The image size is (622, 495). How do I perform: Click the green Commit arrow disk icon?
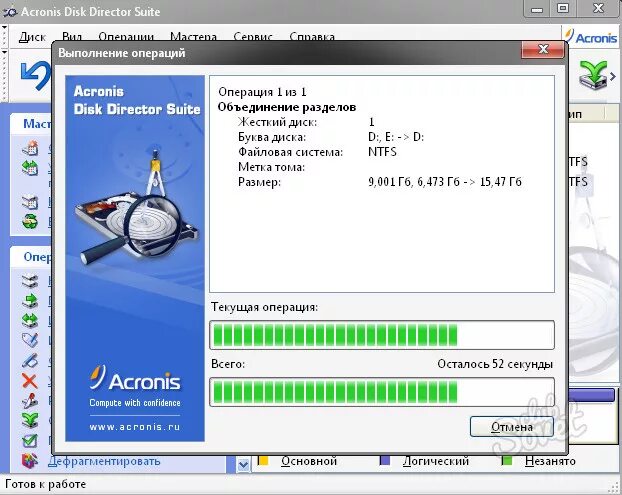[x=593, y=75]
